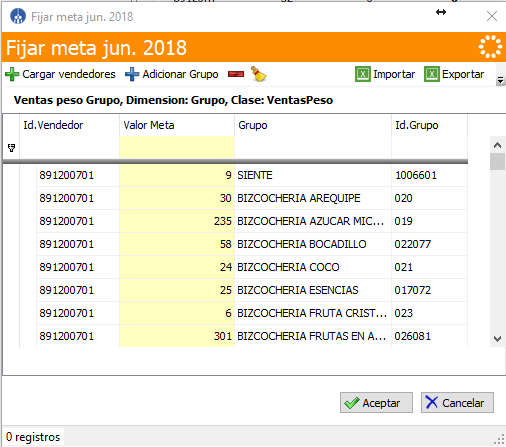Click the Id.Vendedor filter row cell
The image size is (506, 447).
tap(69, 147)
